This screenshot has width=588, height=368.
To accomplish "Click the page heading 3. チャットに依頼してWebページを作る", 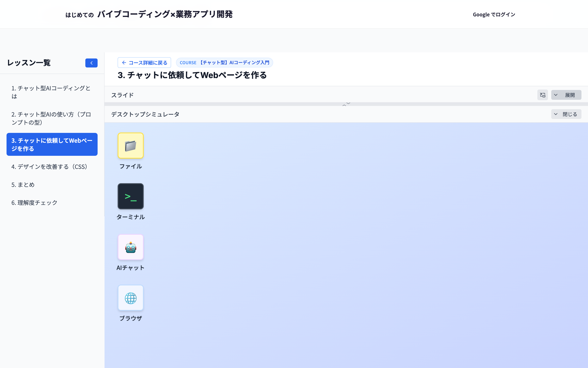I will [192, 75].
